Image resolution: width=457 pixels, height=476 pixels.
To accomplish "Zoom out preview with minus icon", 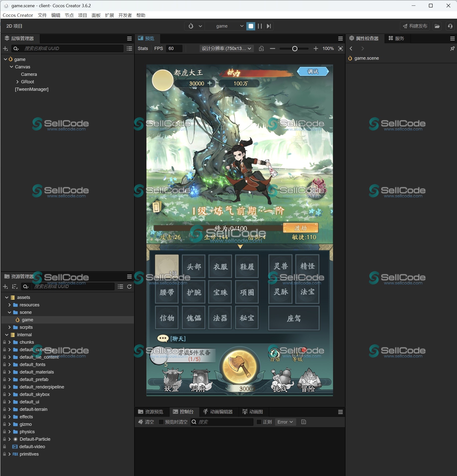I will click(x=273, y=49).
